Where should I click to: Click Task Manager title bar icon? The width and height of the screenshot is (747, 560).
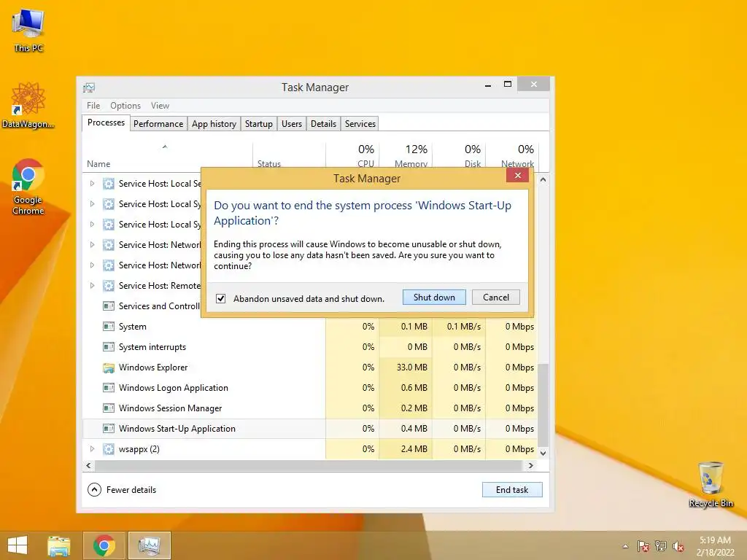(x=88, y=87)
